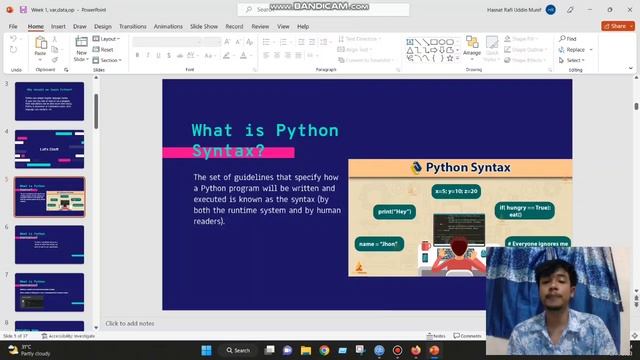Viewport: 640px width, 360px height.
Task: Toggle Italic formatting
Action: pyautogui.click(x=148, y=56)
